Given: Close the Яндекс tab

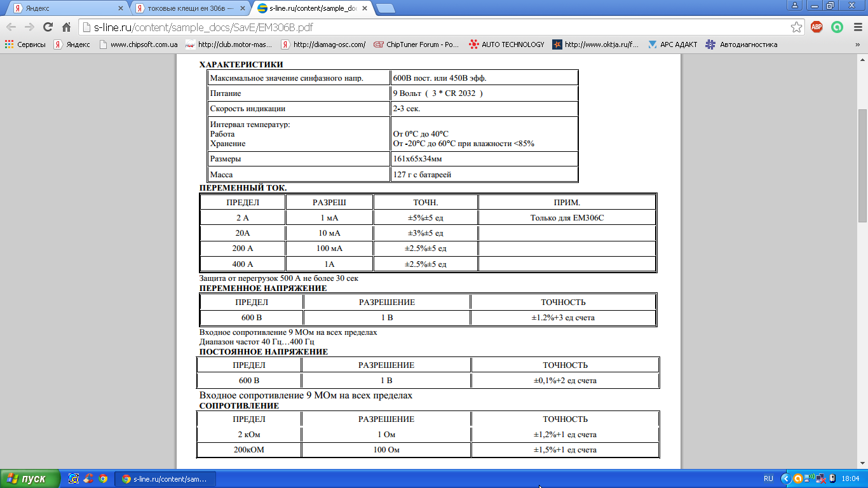Looking at the screenshot, I should pos(121,9).
